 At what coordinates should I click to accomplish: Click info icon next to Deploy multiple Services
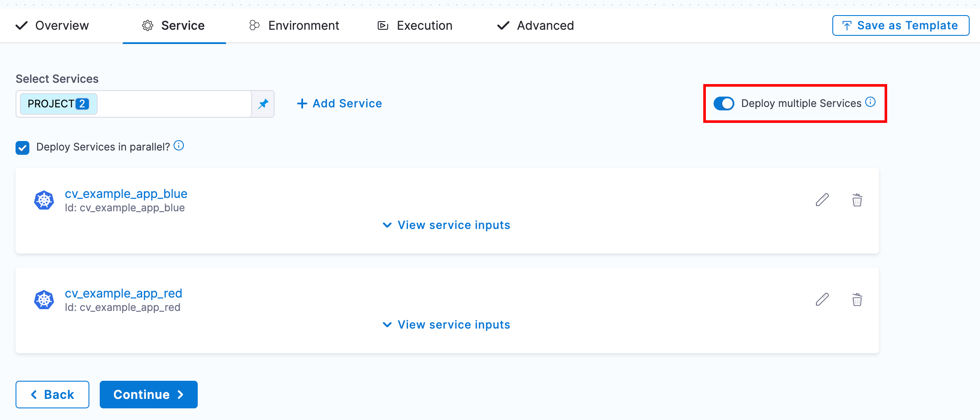[871, 102]
